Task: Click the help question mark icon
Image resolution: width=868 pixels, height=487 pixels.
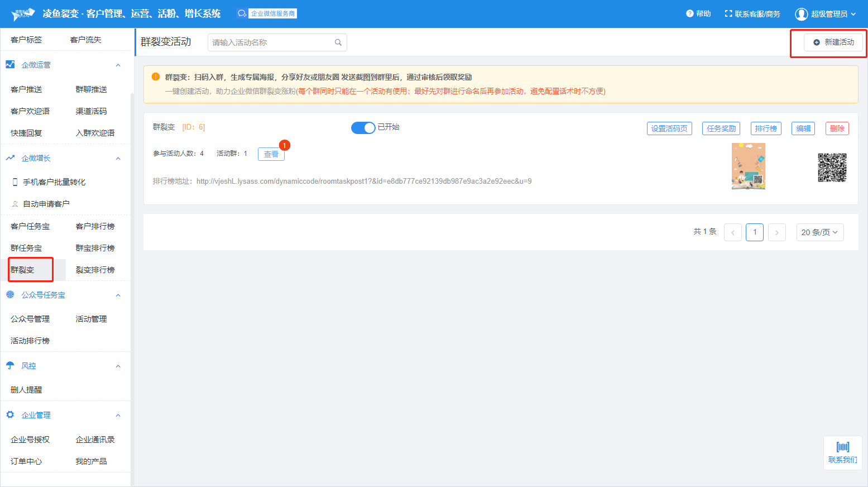Action: pos(689,13)
